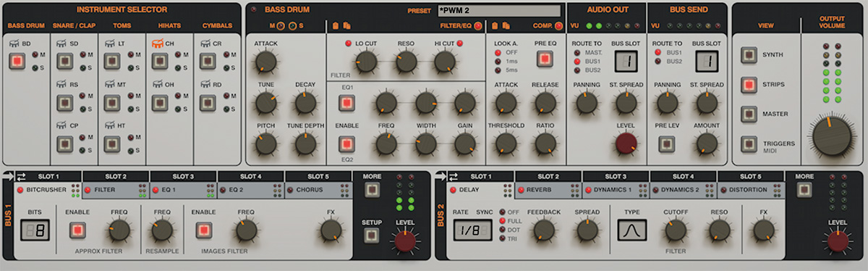Image resolution: width=868 pixels, height=271 pixels.
Task: Click the dots grid icon beside BITCRUSHER
Action: (75, 191)
